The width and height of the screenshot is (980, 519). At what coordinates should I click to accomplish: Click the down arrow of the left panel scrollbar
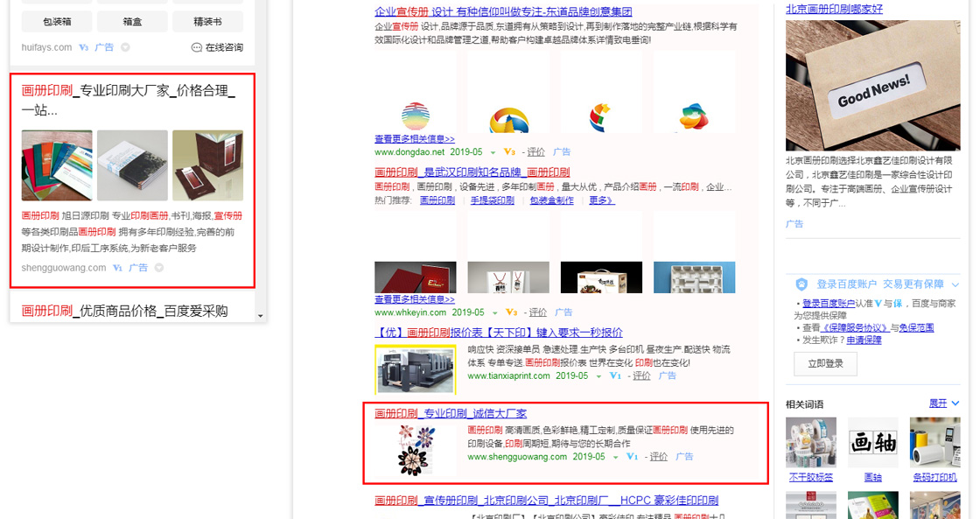[261, 317]
